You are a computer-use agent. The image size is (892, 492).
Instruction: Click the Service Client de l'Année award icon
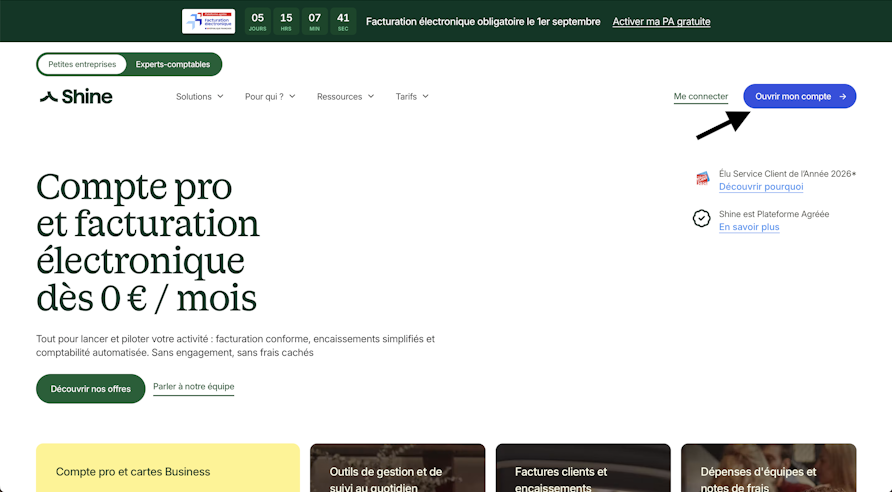point(703,179)
